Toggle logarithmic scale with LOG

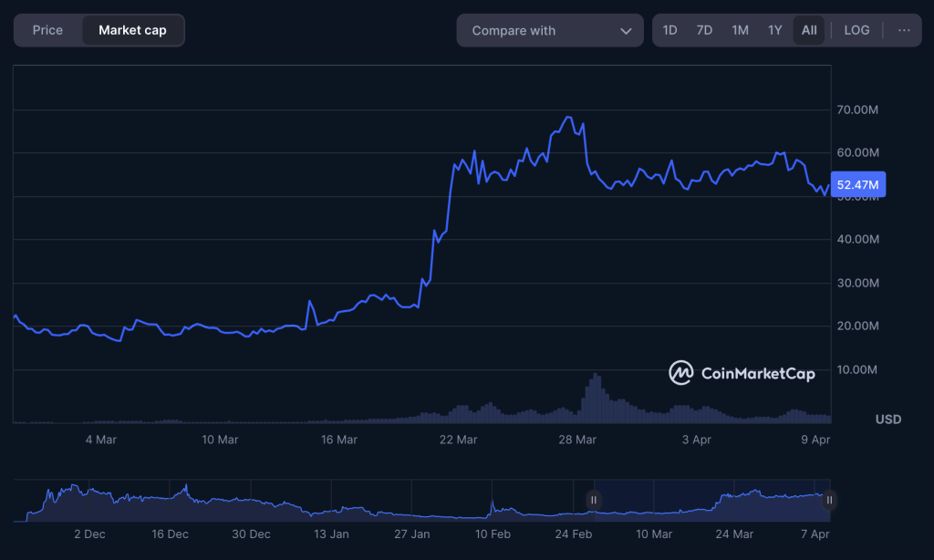coord(856,30)
